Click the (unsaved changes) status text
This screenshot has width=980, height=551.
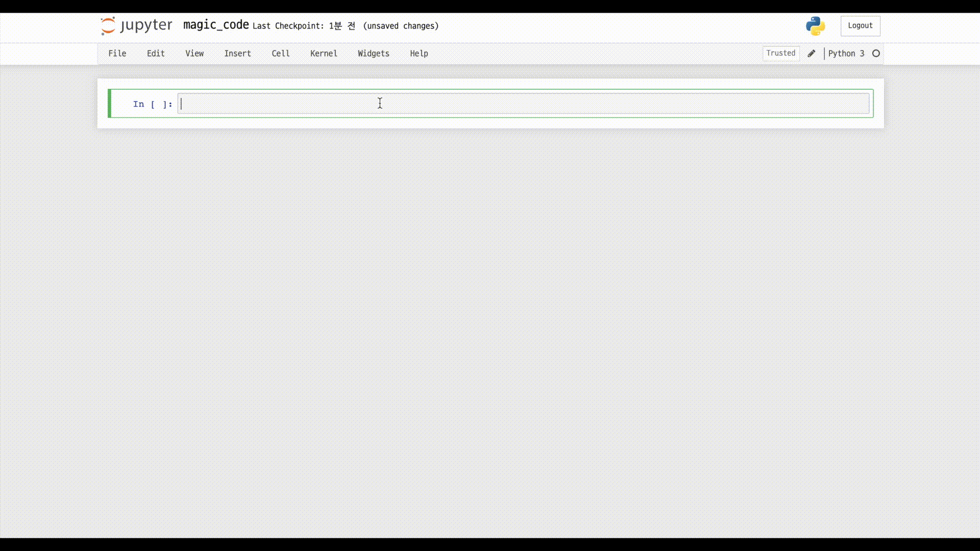click(x=401, y=26)
